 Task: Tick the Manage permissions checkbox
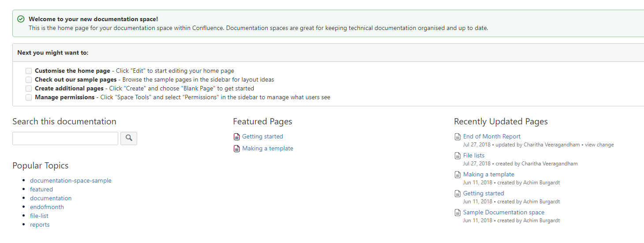(x=29, y=97)
